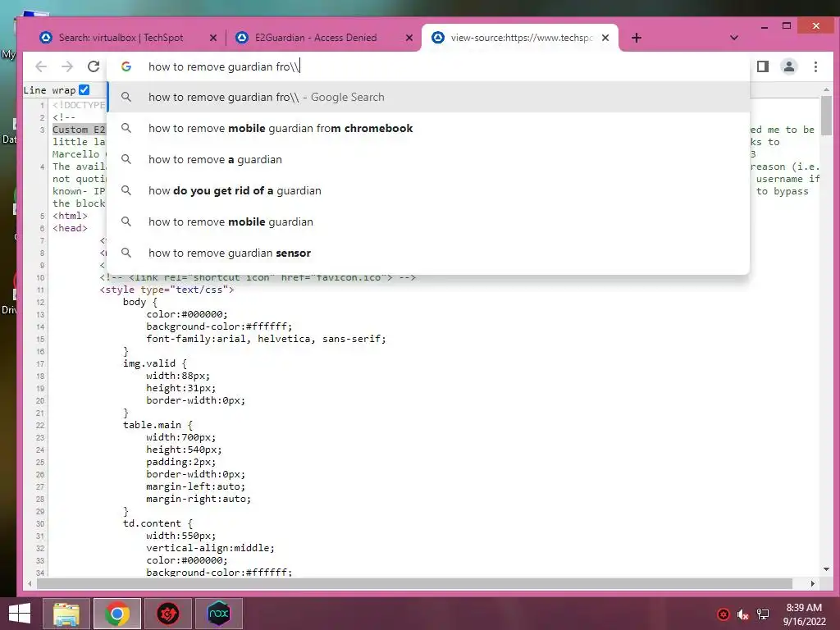Click in the address bar search text
Viewport: 840px width, 630px height.
click(224, 66)
